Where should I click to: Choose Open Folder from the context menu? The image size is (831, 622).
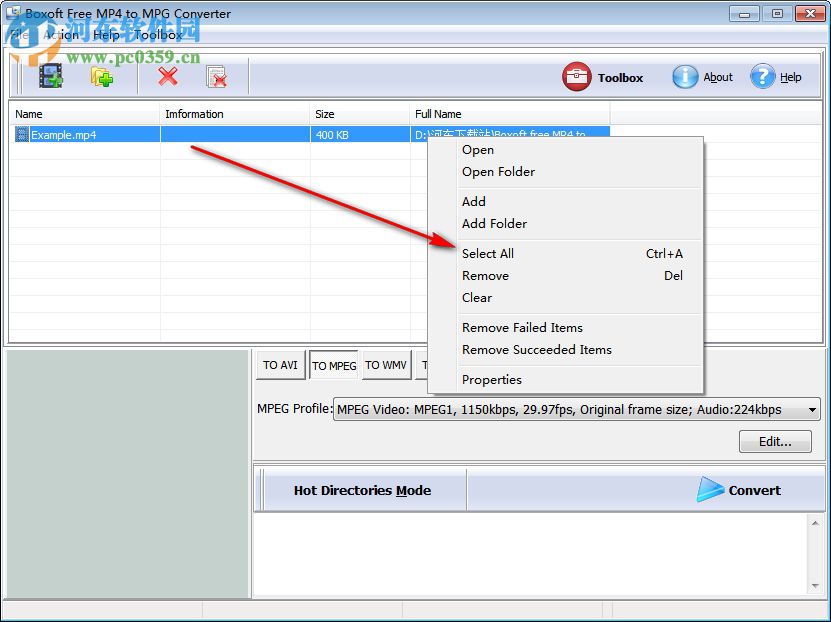pos(498,171)
